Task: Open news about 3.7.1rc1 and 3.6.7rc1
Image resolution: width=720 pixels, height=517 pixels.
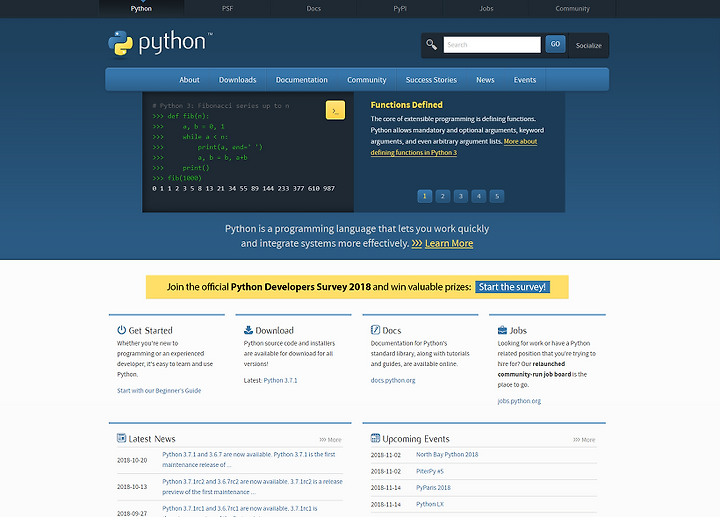Action: point(240,511)
